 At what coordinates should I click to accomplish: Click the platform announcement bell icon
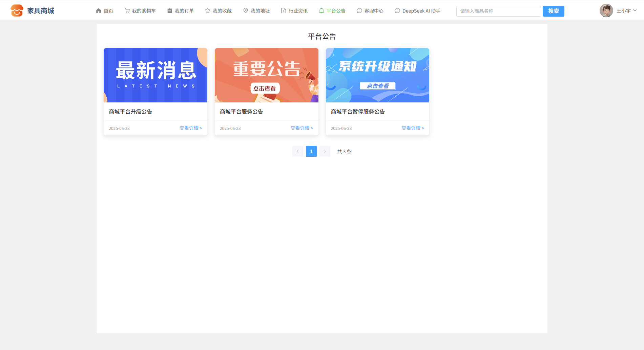click(x=321, y=11)
